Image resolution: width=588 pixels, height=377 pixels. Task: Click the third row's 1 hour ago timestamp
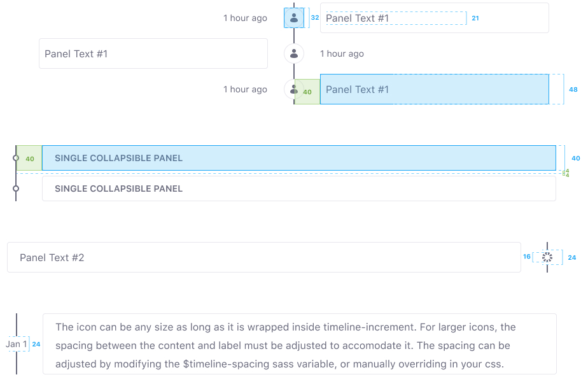pos(245,89)
